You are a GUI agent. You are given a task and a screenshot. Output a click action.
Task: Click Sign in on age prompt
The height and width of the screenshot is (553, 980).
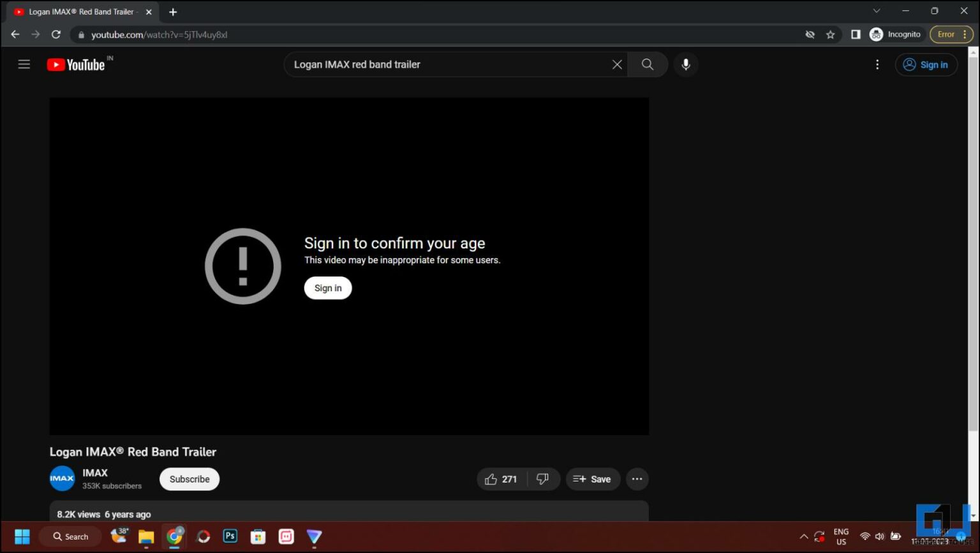pos(328,288)
